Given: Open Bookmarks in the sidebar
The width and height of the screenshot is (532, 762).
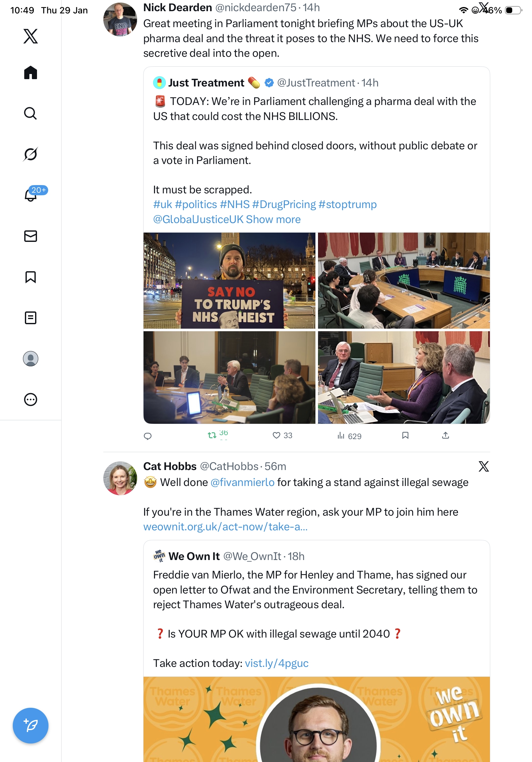Looking at the screenshot, I should click(31, 277).
